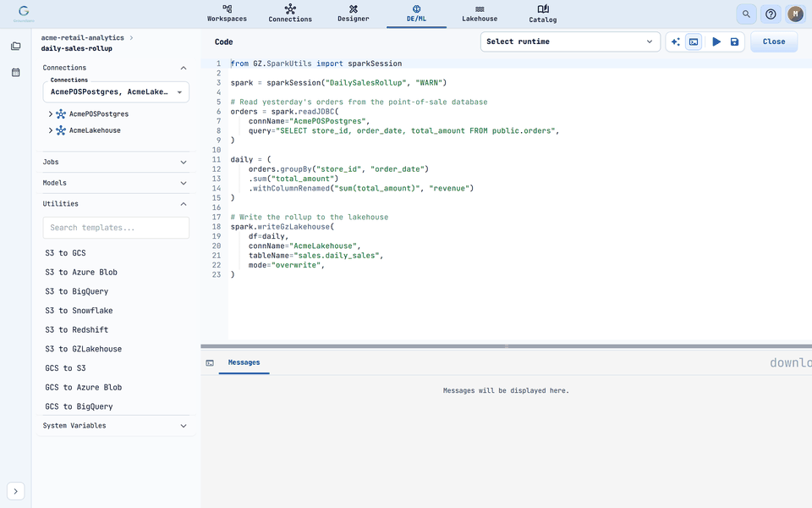
Task: Click the calendar schedule icon in the left rail
Action: [x=15, y=72]
